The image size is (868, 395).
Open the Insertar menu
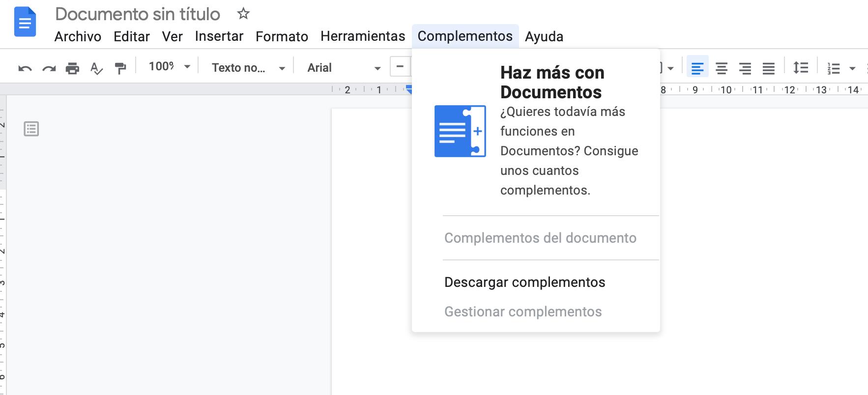coord(219,36)
